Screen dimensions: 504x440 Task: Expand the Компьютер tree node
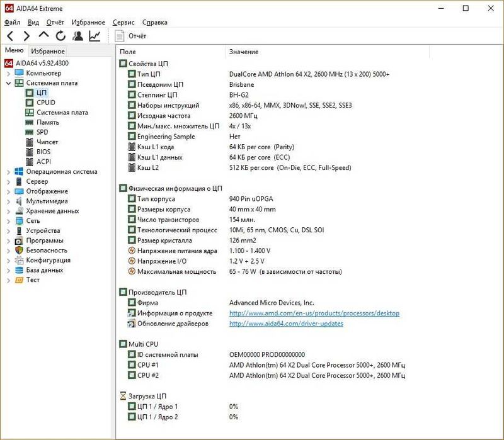8,74
